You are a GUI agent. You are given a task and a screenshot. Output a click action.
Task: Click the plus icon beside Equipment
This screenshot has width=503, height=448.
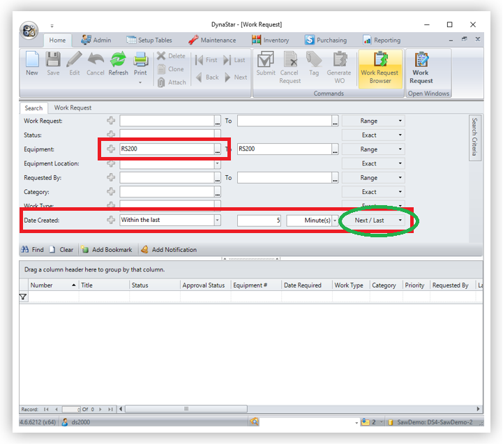111,149
